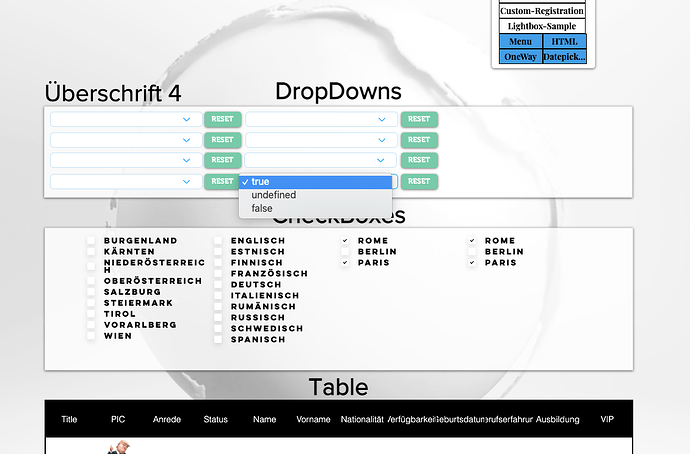Viewport: 690px width, 454px height.
Task: Click RESET beside the third left dropdown
Action: click(x=222, y=160)
